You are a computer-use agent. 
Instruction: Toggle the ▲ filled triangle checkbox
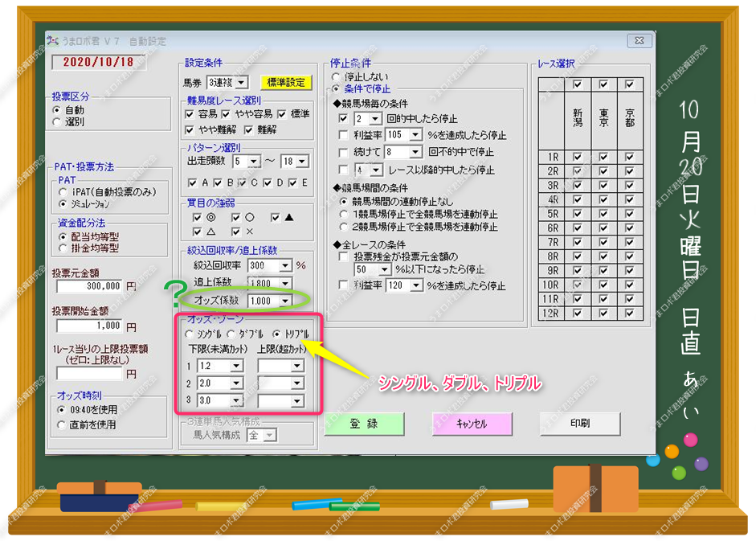click(x=276, y=218)
